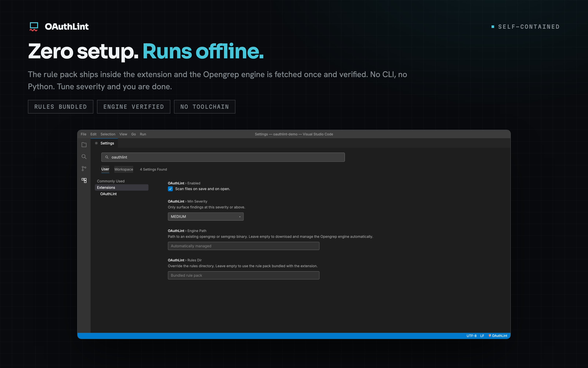Click the 'SELF-CONTAINED' label at top right
Viewport: 588px width, 368px height.
pos(529,26)
